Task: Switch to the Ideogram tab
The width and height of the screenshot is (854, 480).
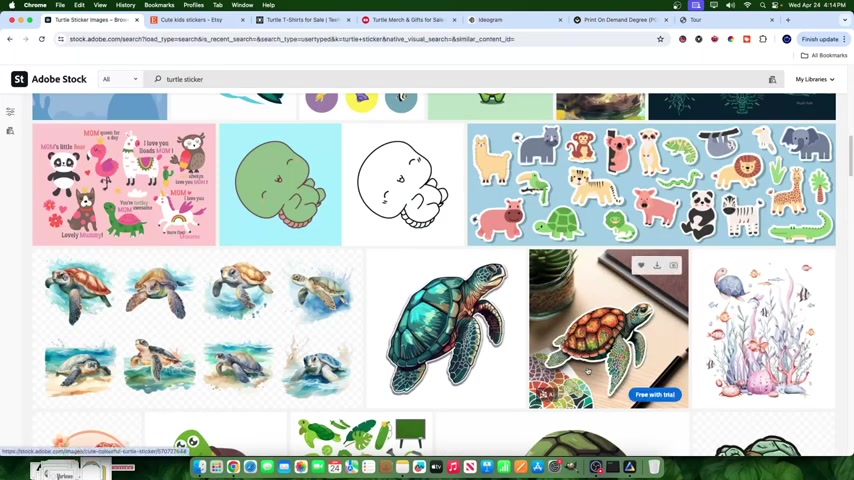Action: pos(490,20)
